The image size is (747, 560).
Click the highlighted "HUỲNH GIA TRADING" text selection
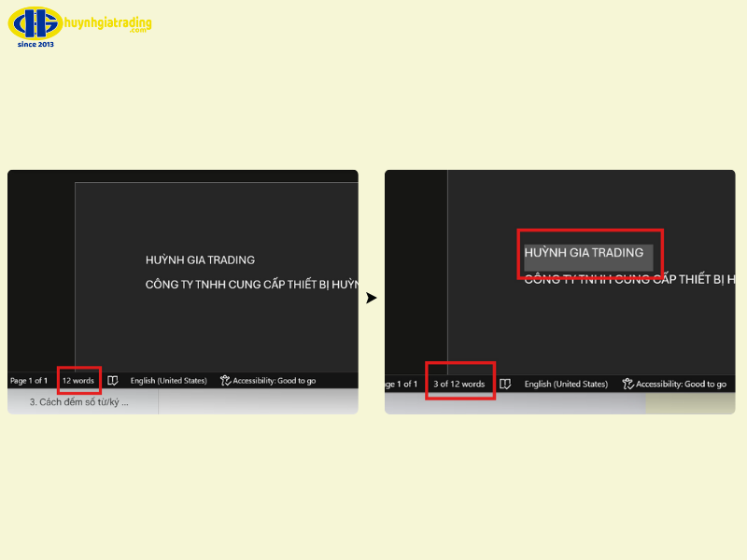(x=584, y=253)
